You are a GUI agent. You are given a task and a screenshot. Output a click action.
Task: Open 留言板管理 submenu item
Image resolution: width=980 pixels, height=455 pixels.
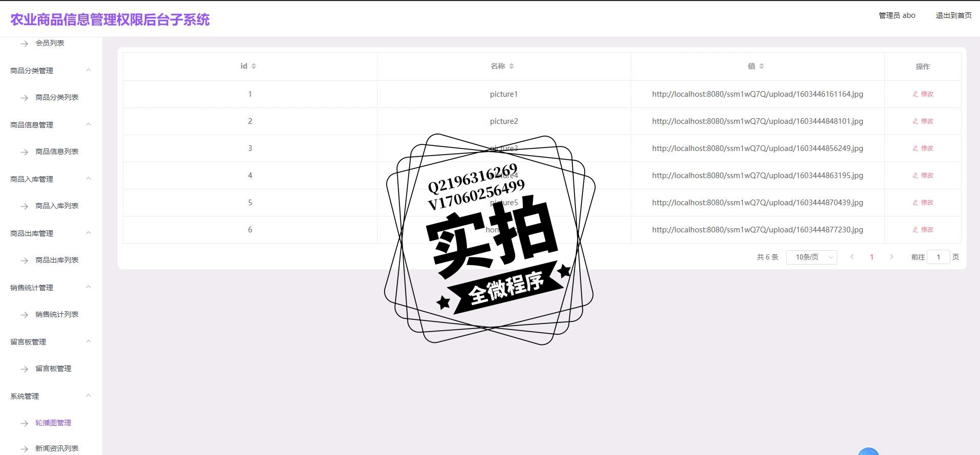[53, 369]
